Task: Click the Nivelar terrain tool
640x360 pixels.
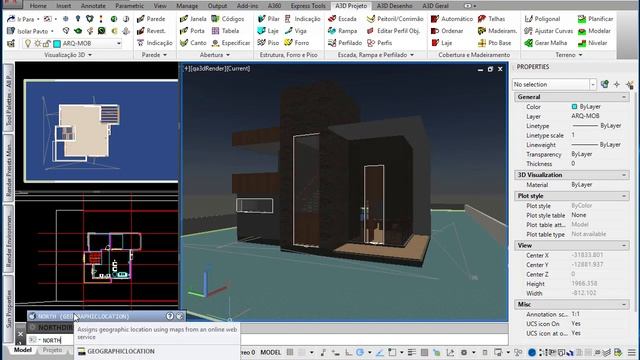Action: coord(593,42)
